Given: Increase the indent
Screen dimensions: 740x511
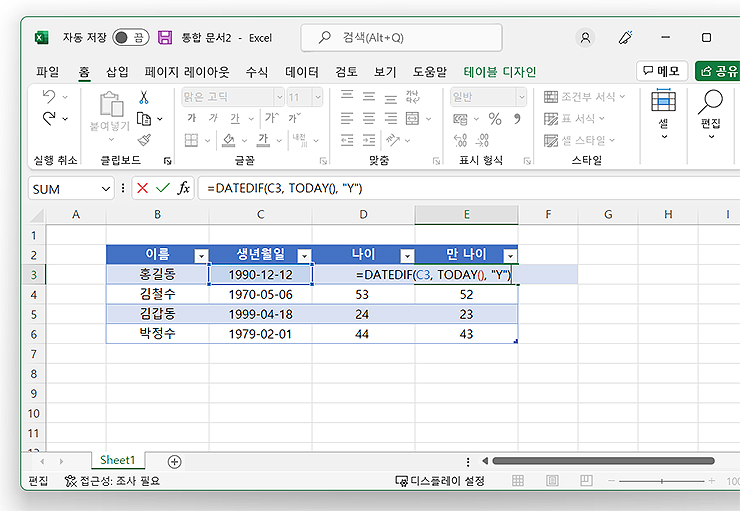Looking at the screenshot, I should (x=369, y=140).
